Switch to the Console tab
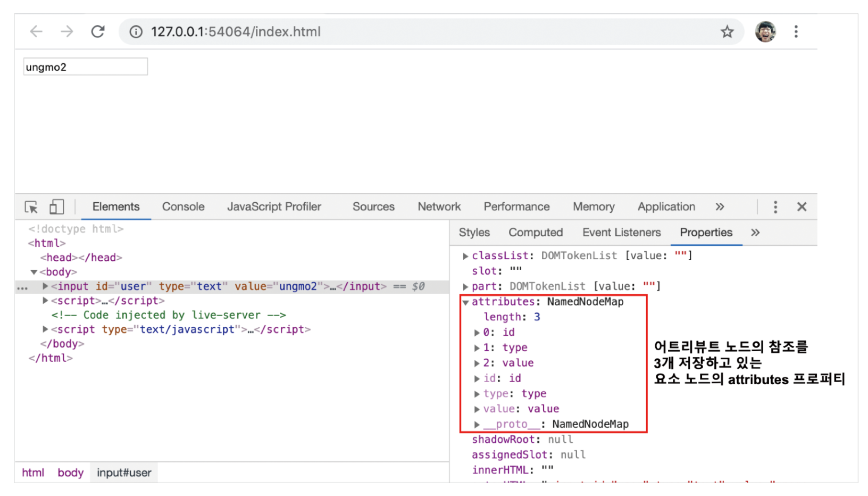868x496 pixels. pos(183,207)
